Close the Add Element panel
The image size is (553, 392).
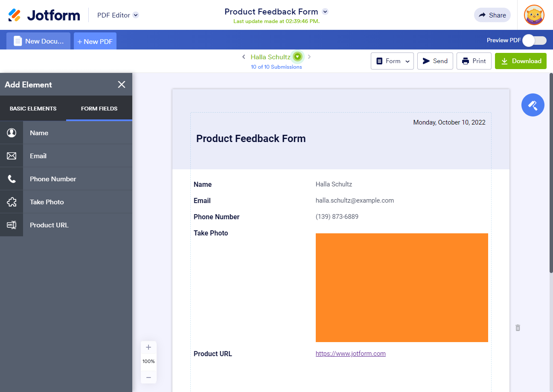click(122, 84)
